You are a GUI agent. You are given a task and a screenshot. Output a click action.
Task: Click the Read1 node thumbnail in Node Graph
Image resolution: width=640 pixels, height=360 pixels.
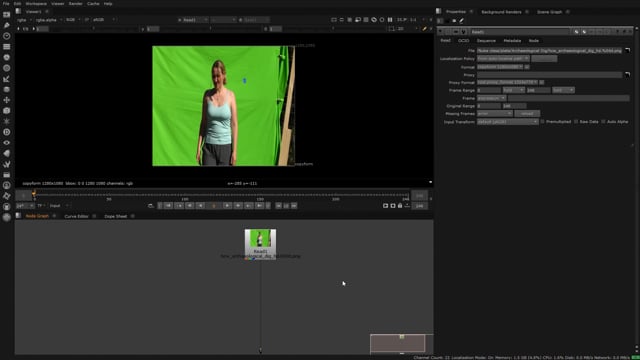[x=260, y=239]
